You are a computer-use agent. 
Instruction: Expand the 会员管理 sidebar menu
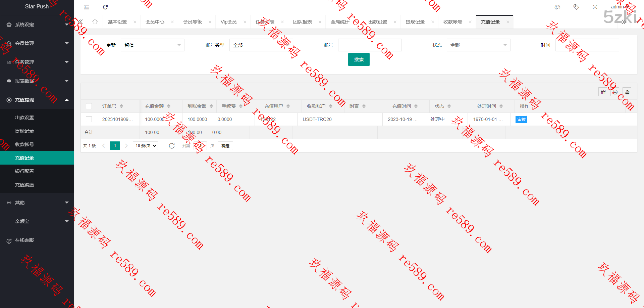pyautogui.click(x=37, y=43)
